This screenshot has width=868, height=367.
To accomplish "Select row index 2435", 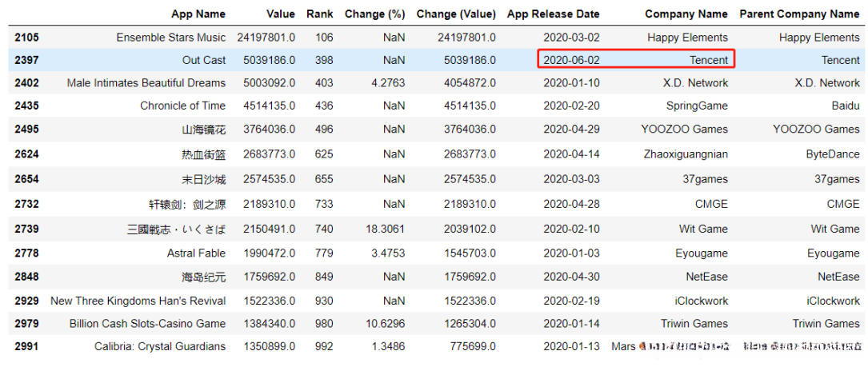I will 26,106.
